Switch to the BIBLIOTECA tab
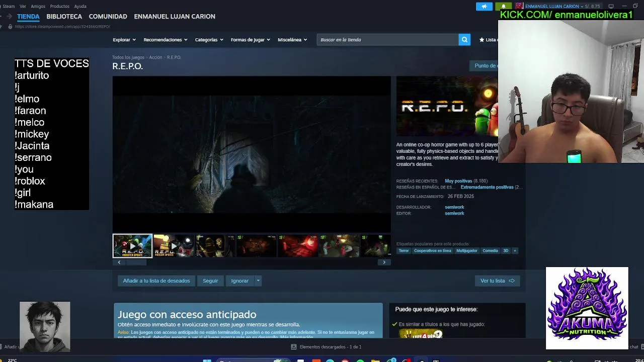 coord(64,17)
